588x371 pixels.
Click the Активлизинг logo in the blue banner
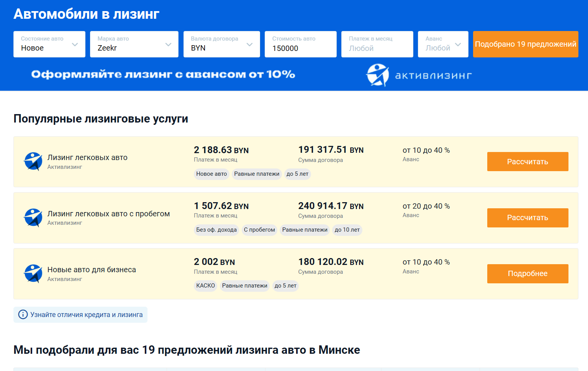[x=418, y=75]
